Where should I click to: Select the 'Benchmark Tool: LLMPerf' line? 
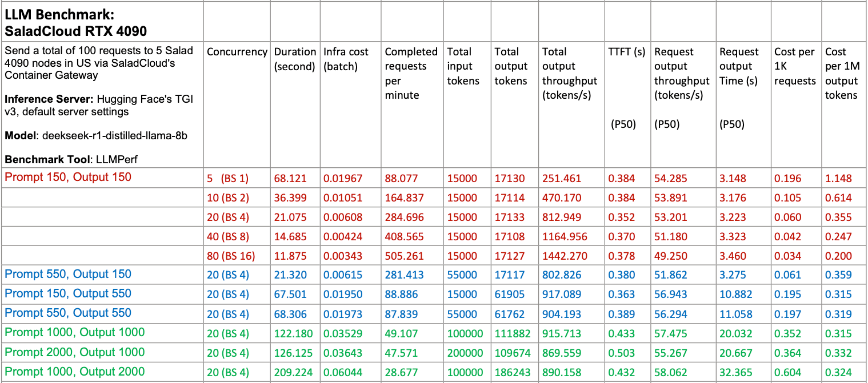(72, 160)
